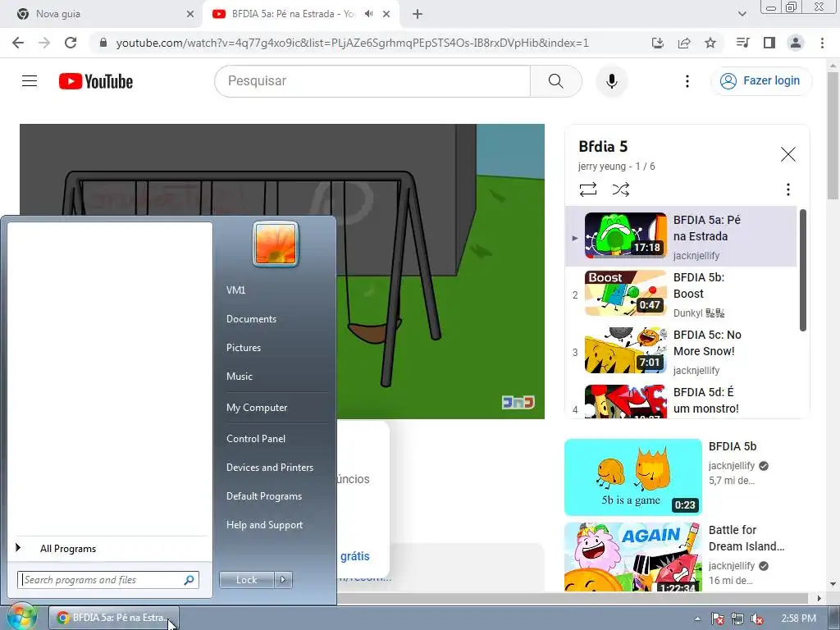Open the media controls icon in Chrome toolbar
The image size is (840, 630).
click(743, 43)
